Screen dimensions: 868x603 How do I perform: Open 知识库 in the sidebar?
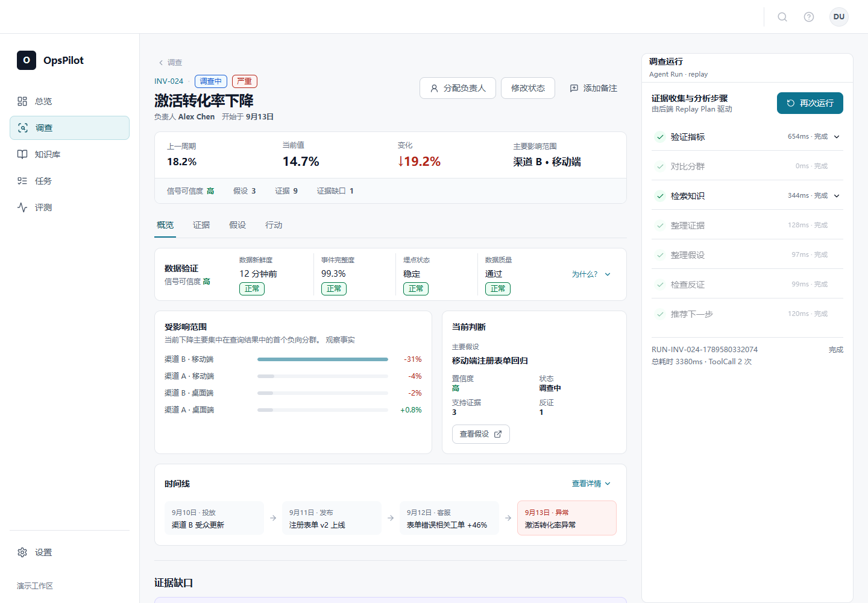pyautogui.click(x=69, y=154)
